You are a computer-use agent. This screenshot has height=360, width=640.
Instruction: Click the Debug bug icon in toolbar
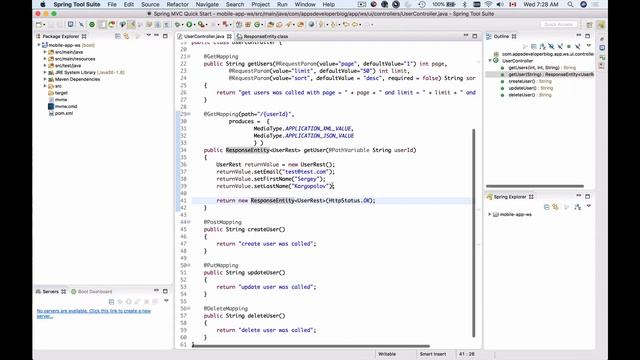[x=178, y=25]
